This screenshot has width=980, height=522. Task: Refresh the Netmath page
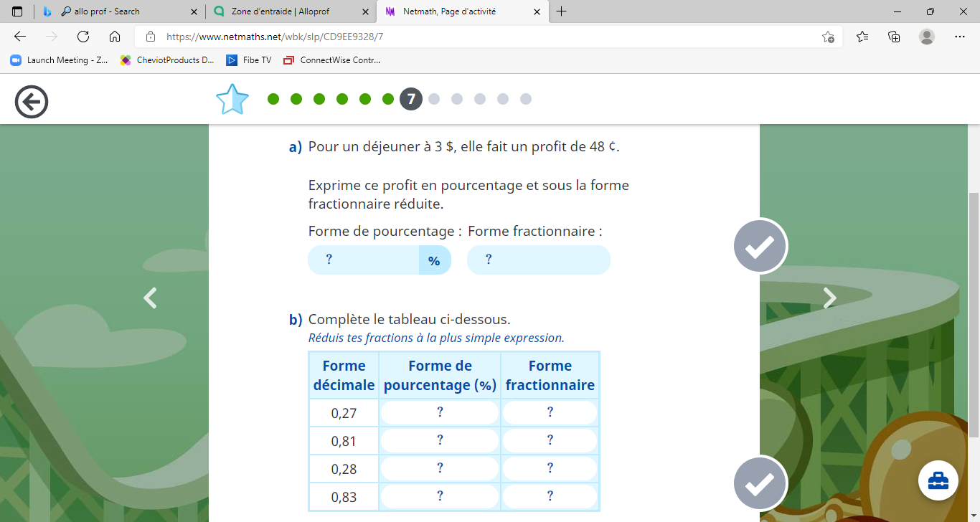83,37
